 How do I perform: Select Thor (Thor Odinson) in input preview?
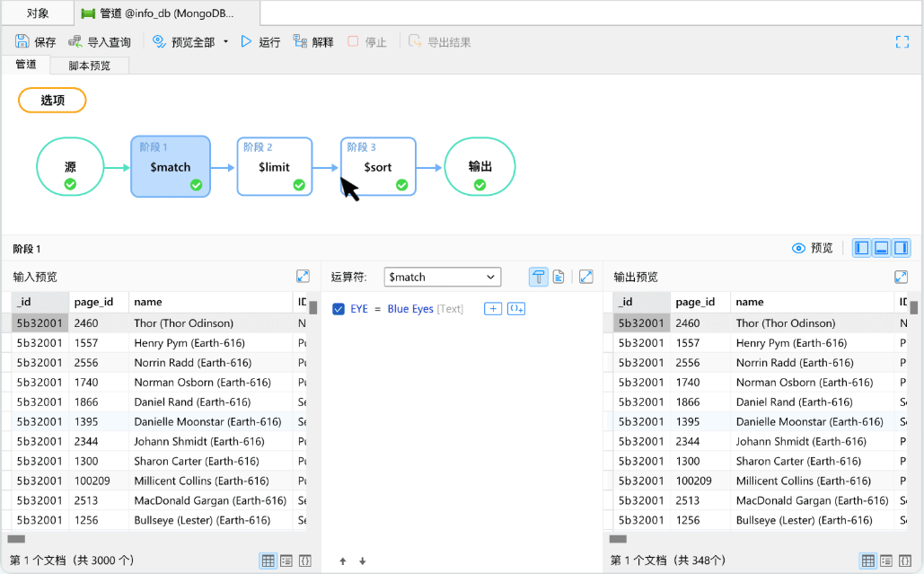183,323
